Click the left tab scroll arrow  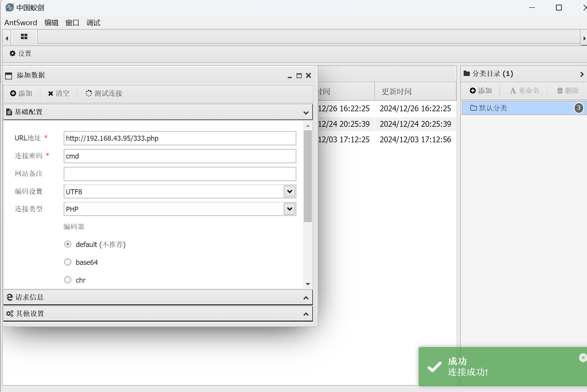[7, 38]
